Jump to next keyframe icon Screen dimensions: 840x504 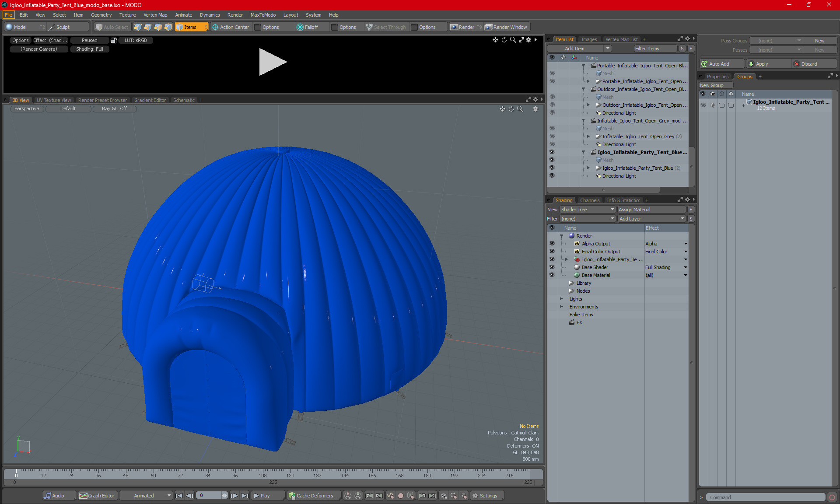tap(422, 496)
